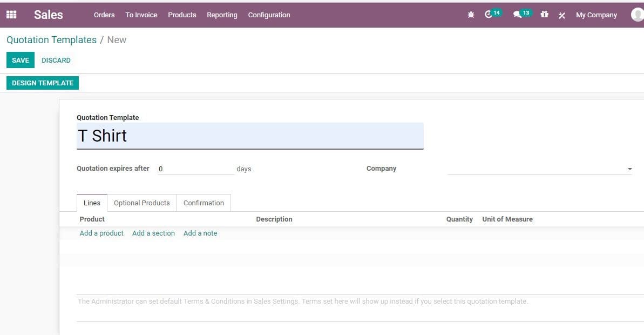Switch to the Optional Products tab
Image resolution: width=644 pixels, height=335 pixels.
(x=141, y=203)
